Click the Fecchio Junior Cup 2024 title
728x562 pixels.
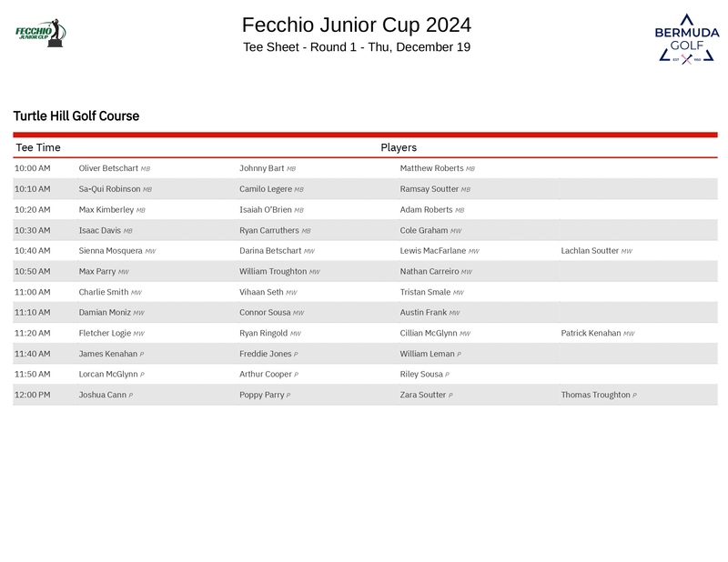click(x=357, y=25)
